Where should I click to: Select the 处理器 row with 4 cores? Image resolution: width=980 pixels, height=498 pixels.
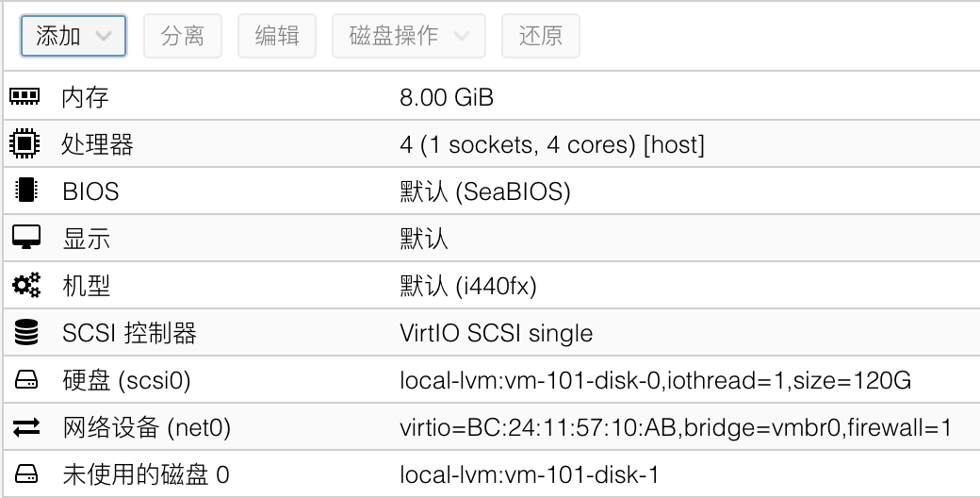(492, 144)
